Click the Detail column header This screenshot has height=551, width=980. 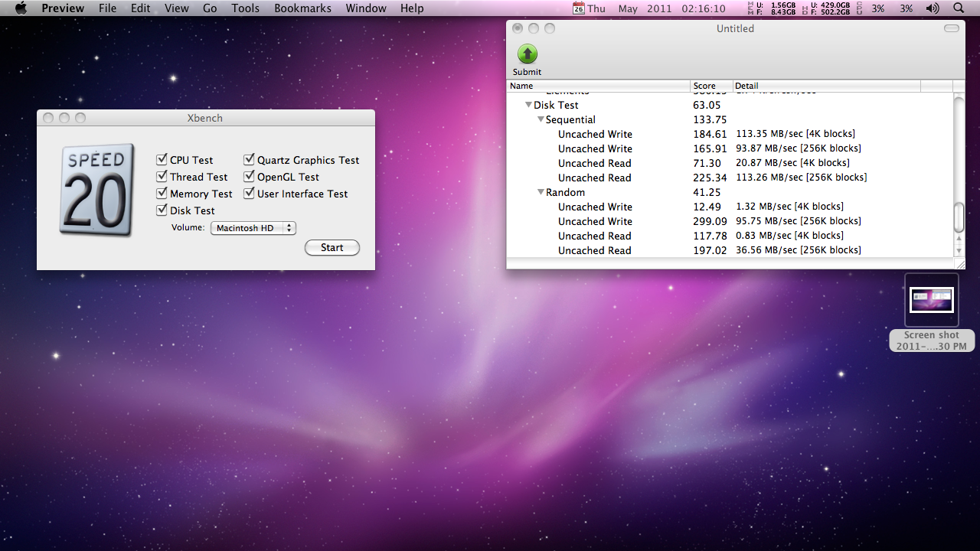(827, 86)
